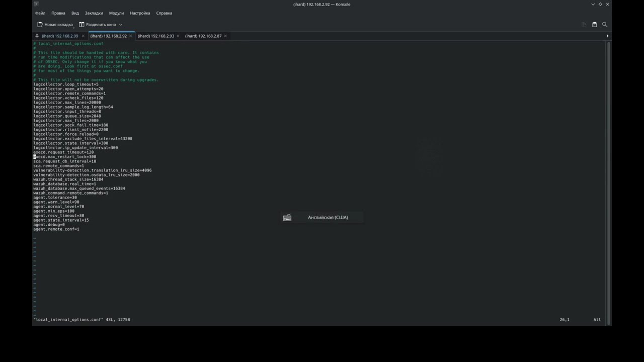This screenshot has width=644, height=362.
Task: Switch to the 192.168.2.93 tab
Action: click(x=156, y=36)
